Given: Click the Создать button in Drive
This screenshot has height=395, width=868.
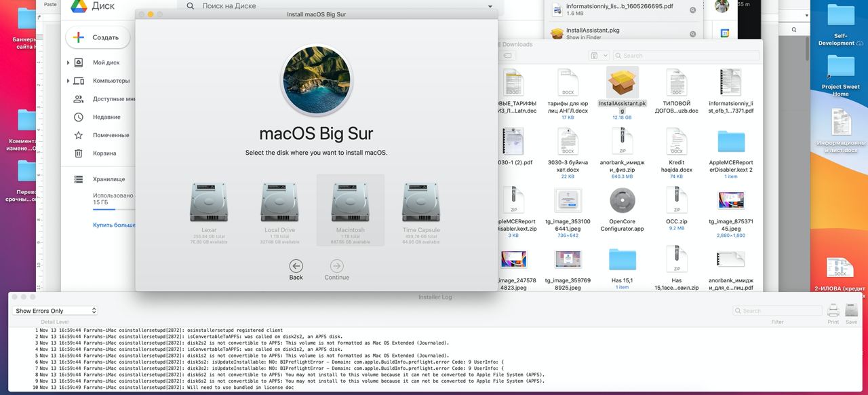Looking at the screenshot, I should click(x=97, y=38).
